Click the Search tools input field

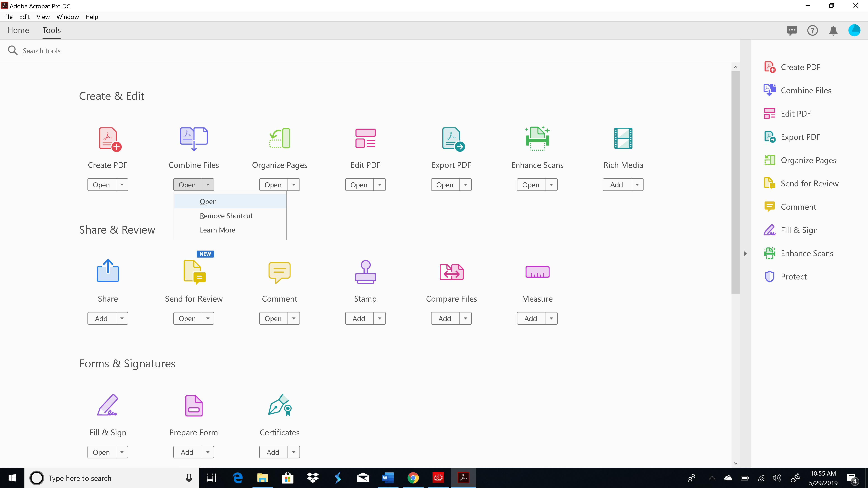pos(374,50)
